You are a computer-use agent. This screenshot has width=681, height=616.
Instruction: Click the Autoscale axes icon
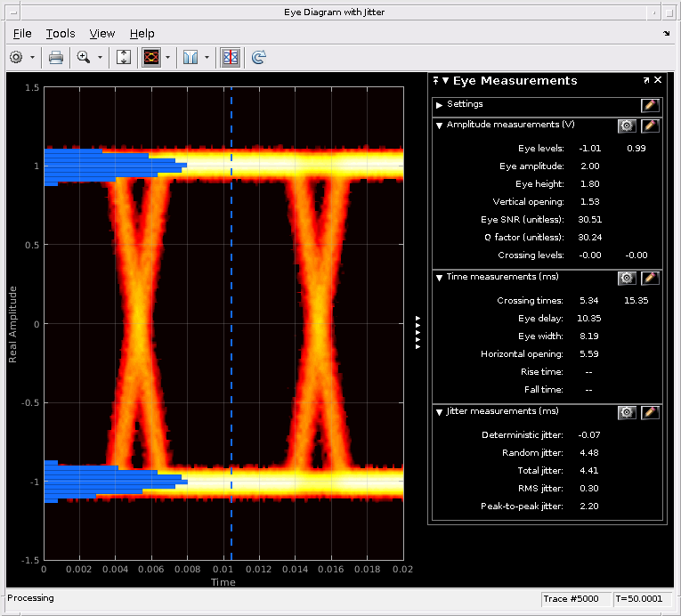coord(124,57)
